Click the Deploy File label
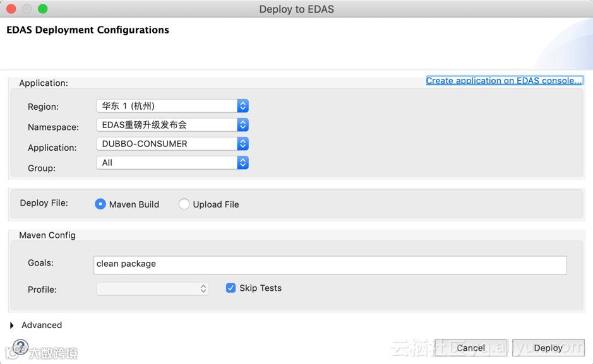Image resolution: width=593 pixels, height=364 pixels. 44,203
